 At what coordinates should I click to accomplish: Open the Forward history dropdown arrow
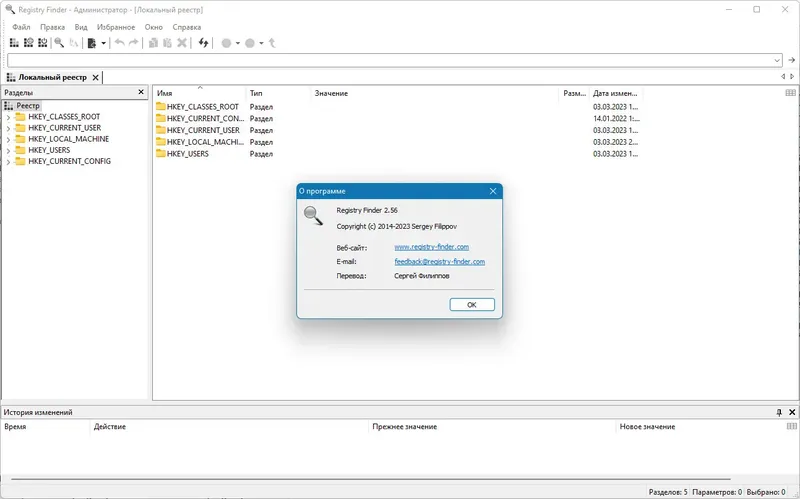click(x=261, y=43)
